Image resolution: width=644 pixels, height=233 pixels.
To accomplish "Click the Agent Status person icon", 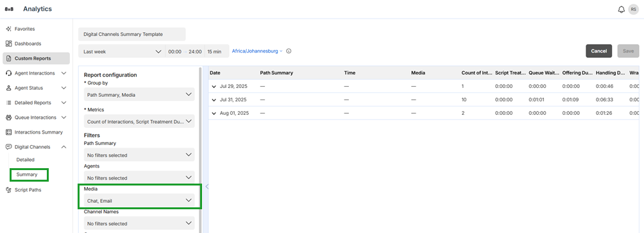I will coord(8,88).
